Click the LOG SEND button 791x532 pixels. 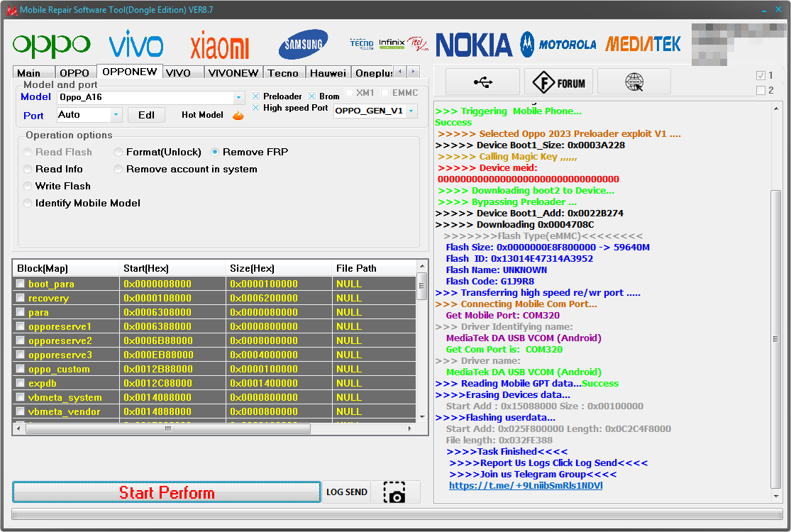(x=347, y=492)
